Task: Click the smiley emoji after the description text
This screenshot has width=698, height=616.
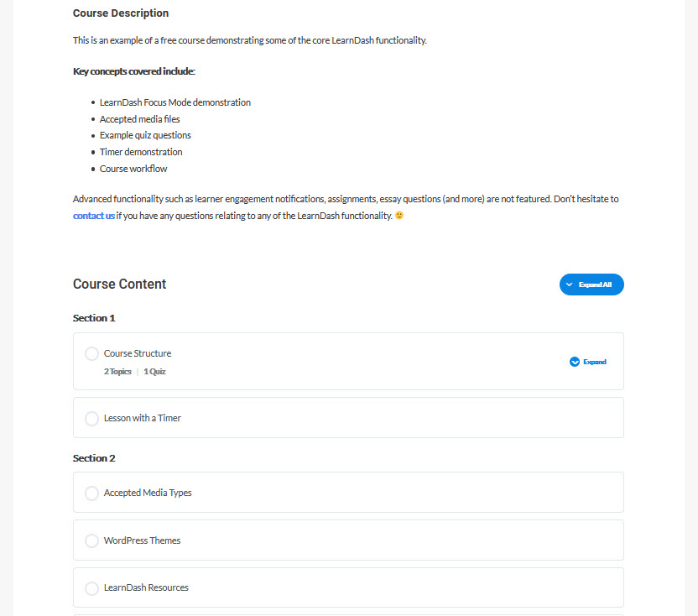Action: [x=399, y=216]
